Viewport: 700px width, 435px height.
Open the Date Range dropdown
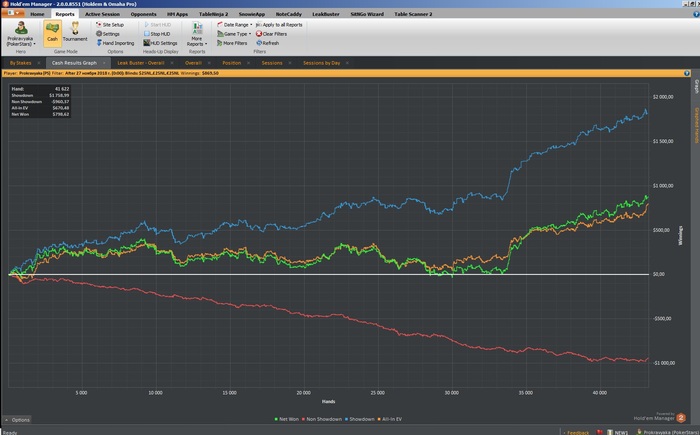pyautogui.click(x=234, y=25)
